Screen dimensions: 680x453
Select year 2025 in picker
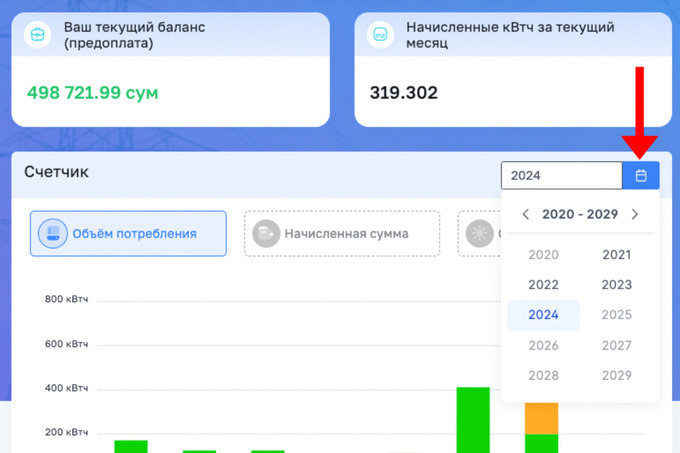(x=616, y=315)
